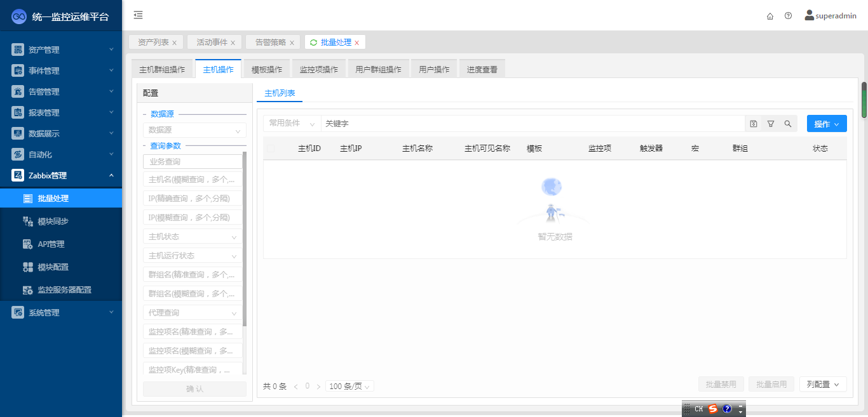Save the search condition via save icon
The width and height of the screenshot is (868, 417).
pyautogui.click(x=754, y=124)
